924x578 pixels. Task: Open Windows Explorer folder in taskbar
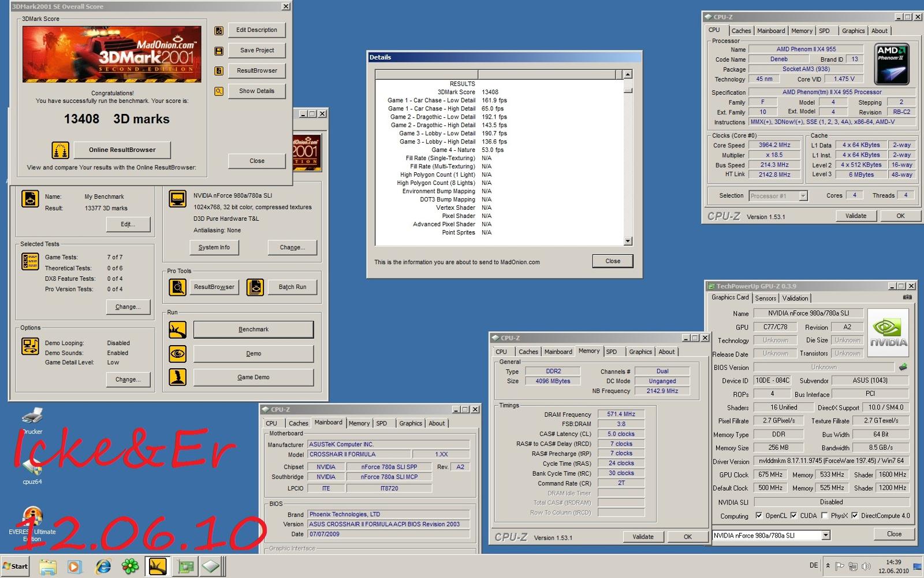pos(47,566)
